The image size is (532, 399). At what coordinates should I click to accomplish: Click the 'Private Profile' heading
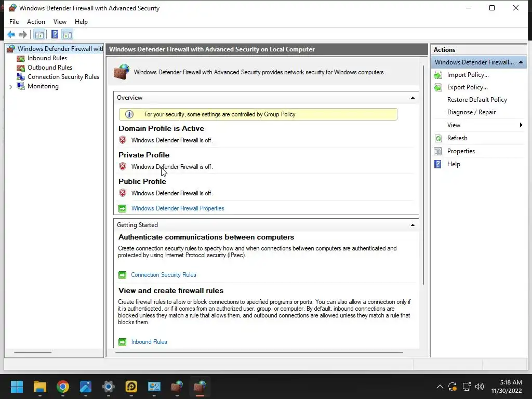pyautogui.click(x=144, y=155)
